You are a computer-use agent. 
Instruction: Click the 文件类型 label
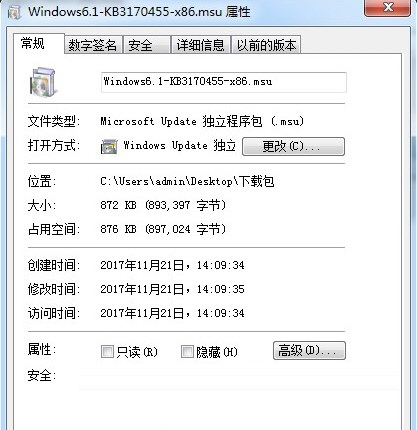(x=54, y=121)
